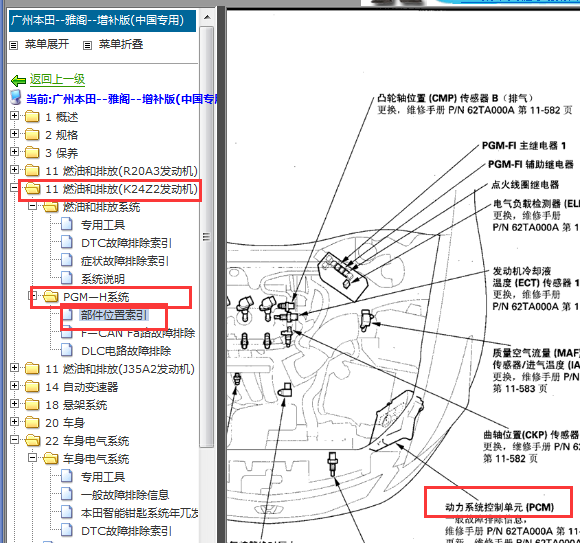Expand the 18 悬架系统 node

(x=14, y=403)
